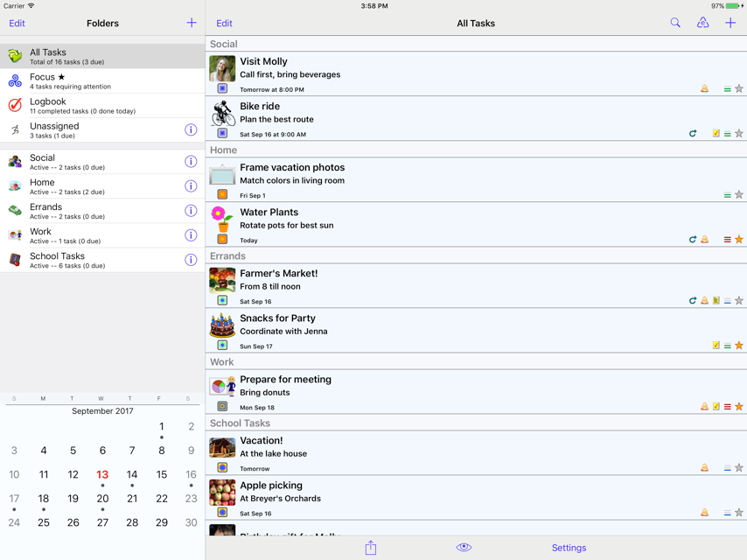747x560 pixels.
Task: Toggle the star on Visit Molly task
Action: [739, 88]
